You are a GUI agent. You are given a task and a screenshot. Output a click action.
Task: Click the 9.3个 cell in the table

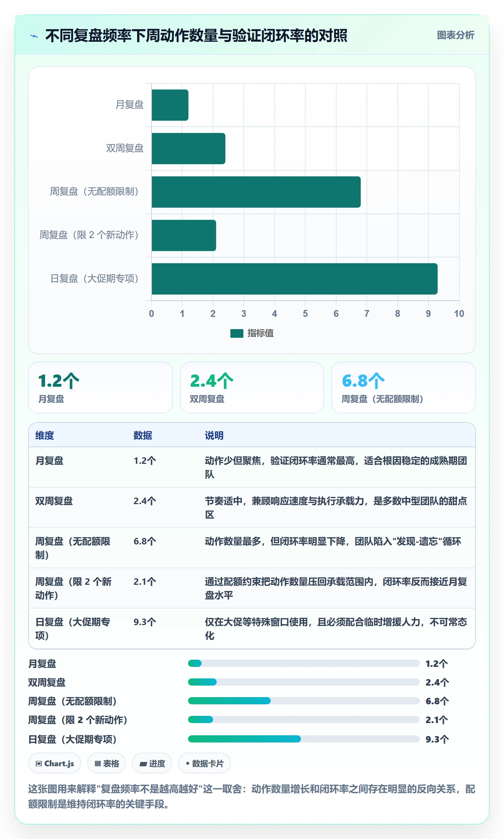(x=145, y=622)
